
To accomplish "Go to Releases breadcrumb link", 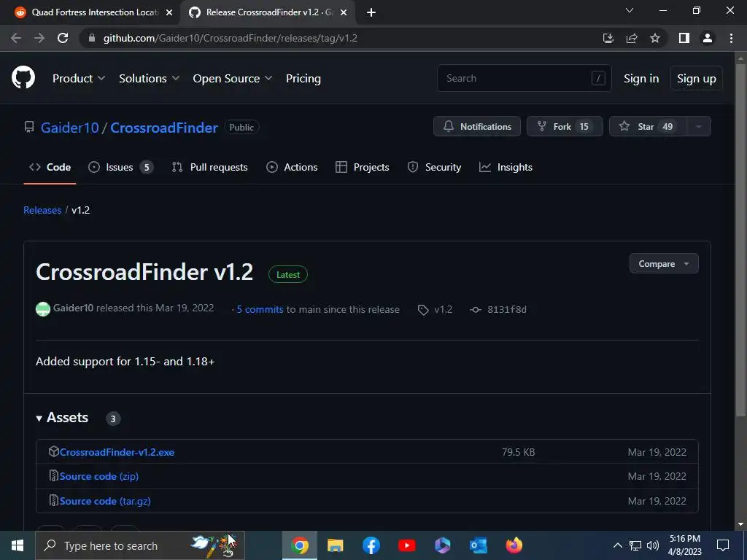I will (x=42, y=210).
